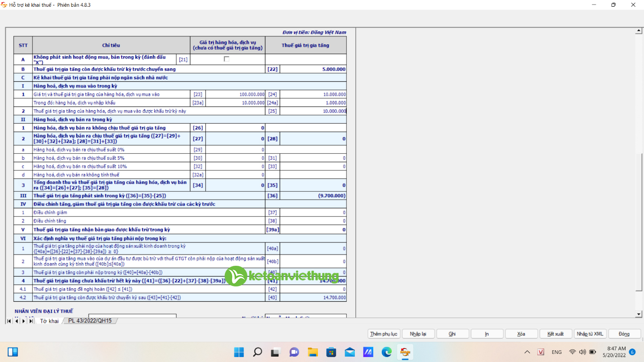Save the form with the Ghi button
644x362 pixels.
[x=452, y=334]
